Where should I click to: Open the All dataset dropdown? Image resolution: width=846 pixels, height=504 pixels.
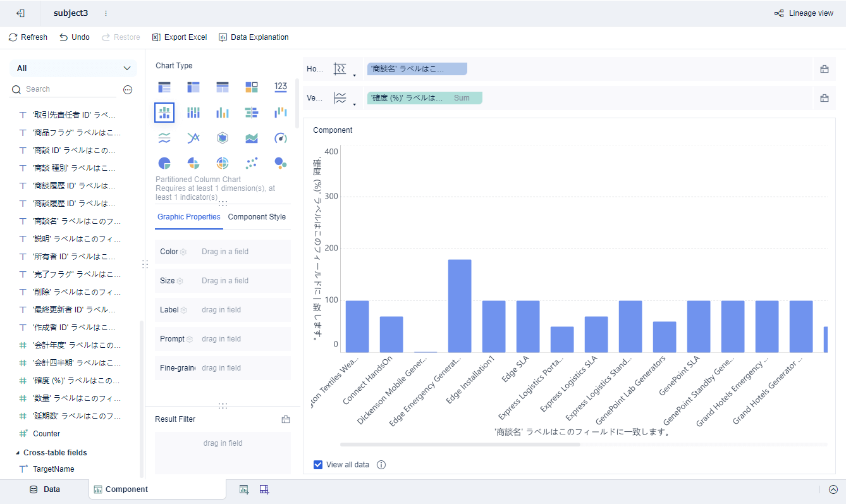pyautogui.click(x=73, y=68)
